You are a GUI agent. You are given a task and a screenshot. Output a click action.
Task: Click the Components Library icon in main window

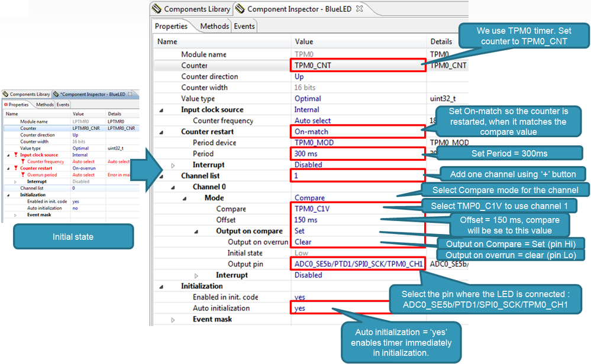click(x=157, y=9)
